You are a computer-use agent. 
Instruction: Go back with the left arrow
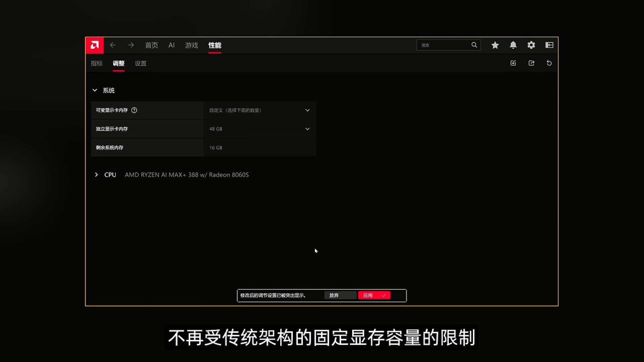point(113,45)
